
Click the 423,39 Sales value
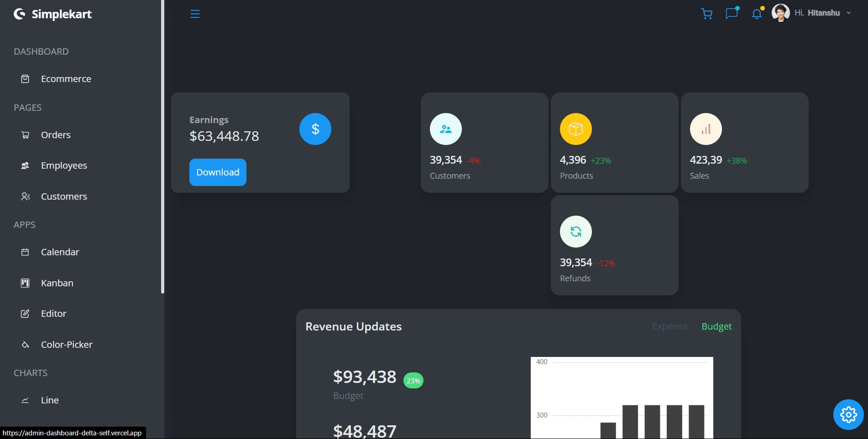click(706, 160)
